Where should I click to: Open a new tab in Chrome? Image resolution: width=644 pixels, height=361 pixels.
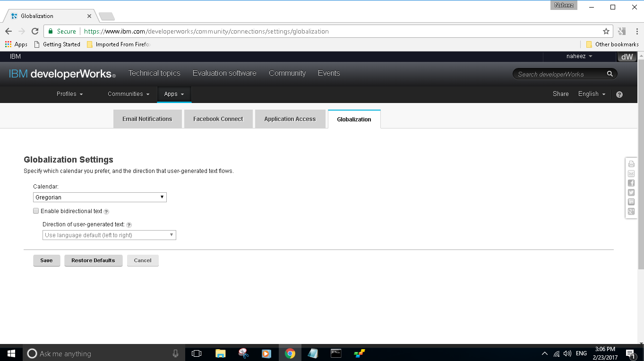pyautogui.click(x=107, y=17)
